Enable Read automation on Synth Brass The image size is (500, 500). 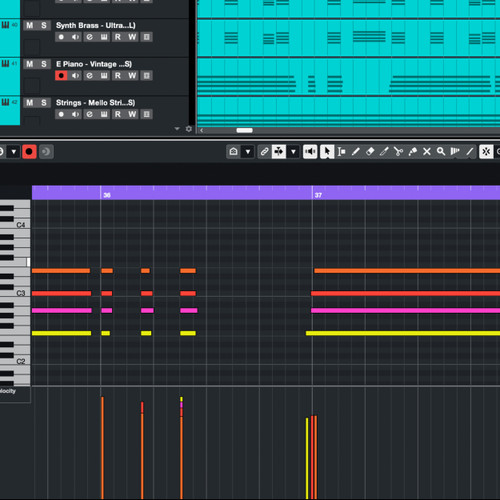pos(118,37)
